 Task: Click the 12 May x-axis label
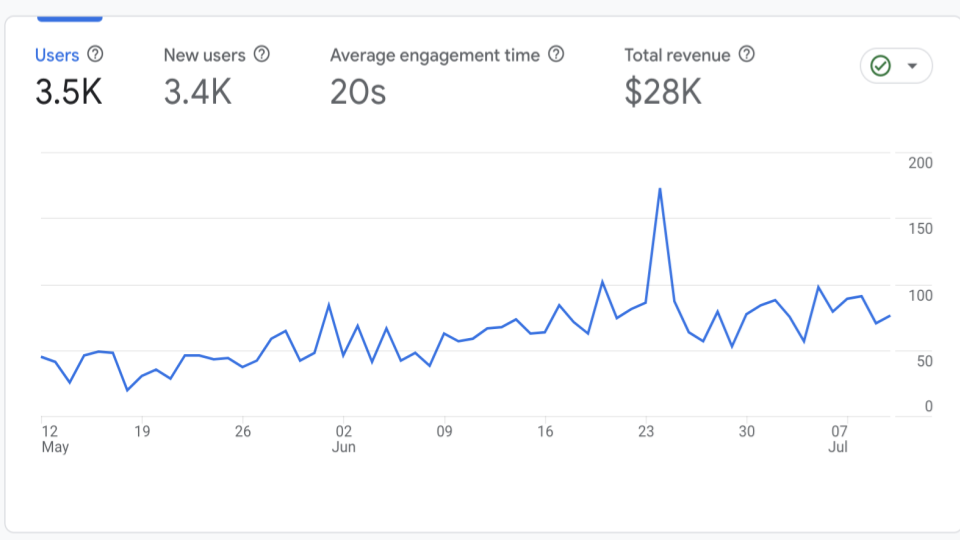pos(50,439)
